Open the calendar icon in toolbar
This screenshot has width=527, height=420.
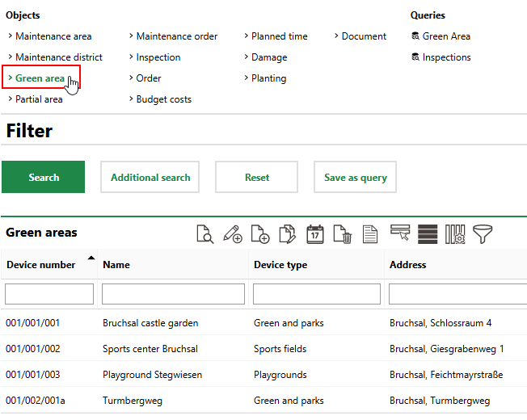315,234
